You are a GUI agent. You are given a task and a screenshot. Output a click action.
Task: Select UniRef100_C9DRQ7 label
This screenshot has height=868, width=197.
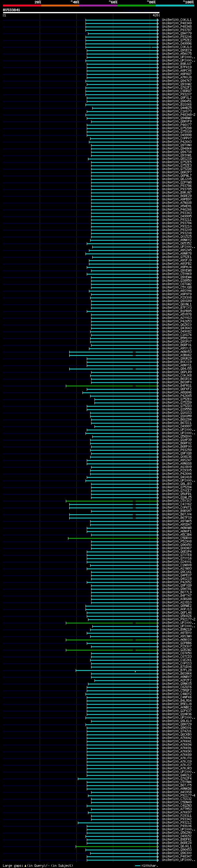(x=176, y=91)
